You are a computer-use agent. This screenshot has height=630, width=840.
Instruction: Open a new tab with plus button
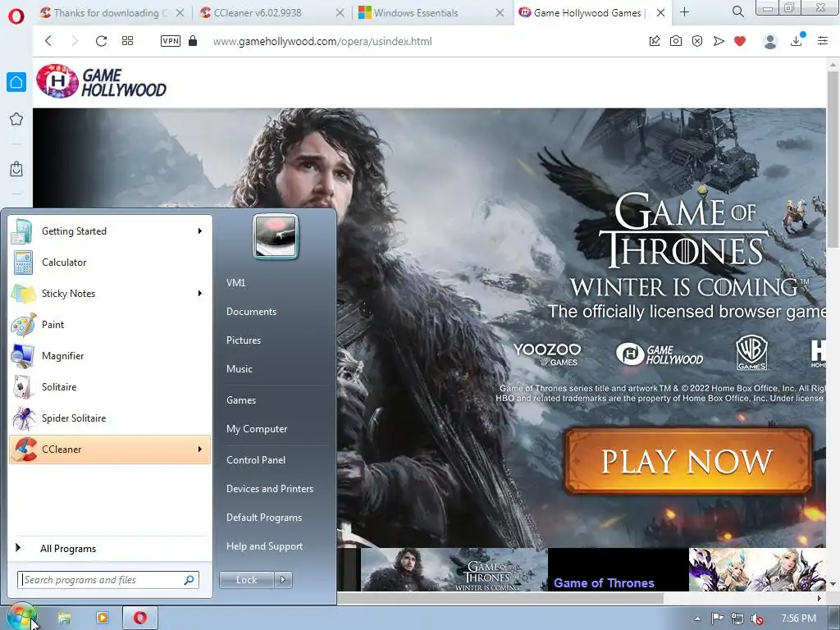pyautogui.click(x=685, y=11)
